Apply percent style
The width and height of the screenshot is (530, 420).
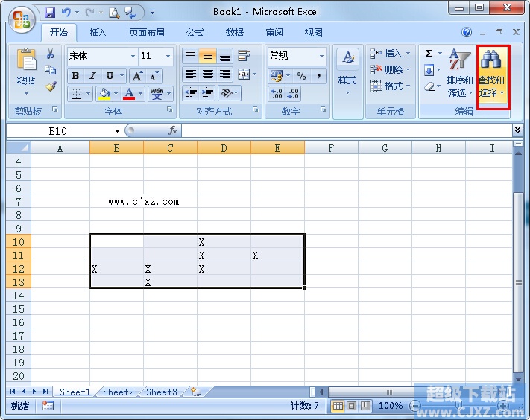301,76
